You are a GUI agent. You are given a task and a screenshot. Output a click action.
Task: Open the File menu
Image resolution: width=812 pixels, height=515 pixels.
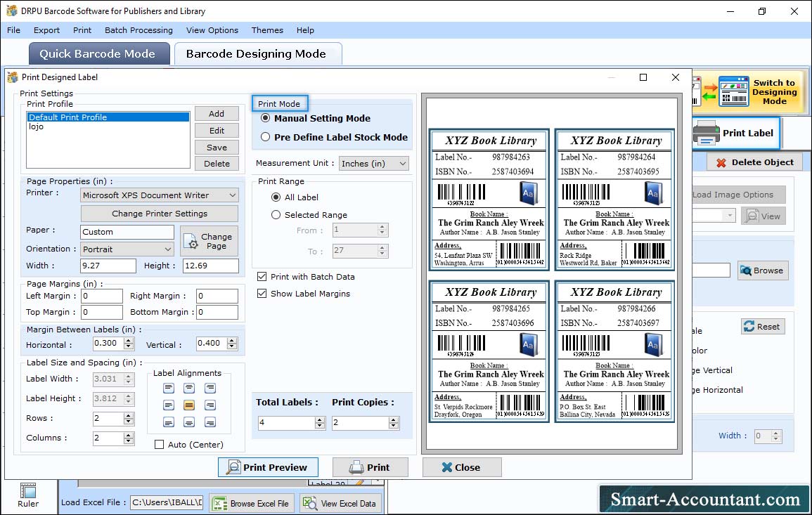[x=14, y=30]
